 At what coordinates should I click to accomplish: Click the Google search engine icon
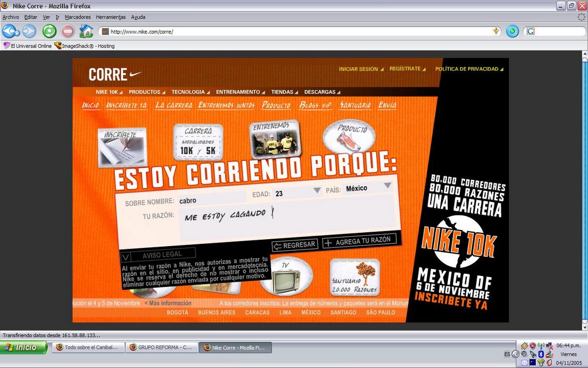530,32
